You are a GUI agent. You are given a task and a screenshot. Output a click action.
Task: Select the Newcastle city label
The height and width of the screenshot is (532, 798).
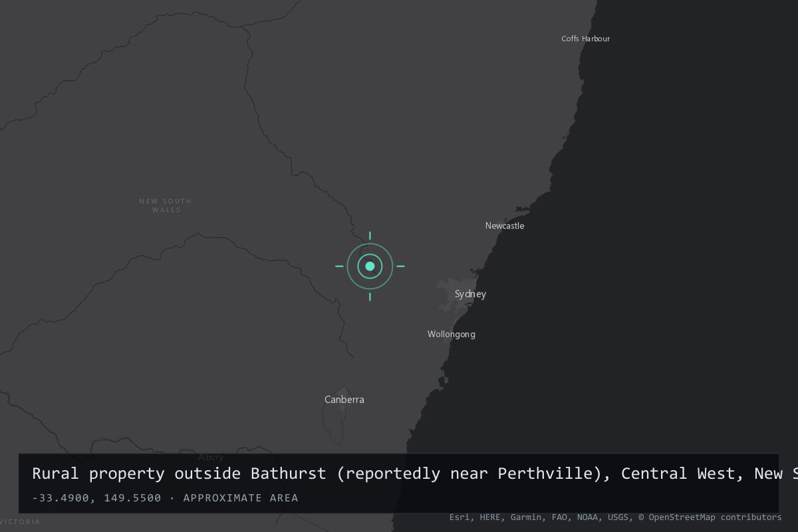pyautogui.click(x=505, y=226)
